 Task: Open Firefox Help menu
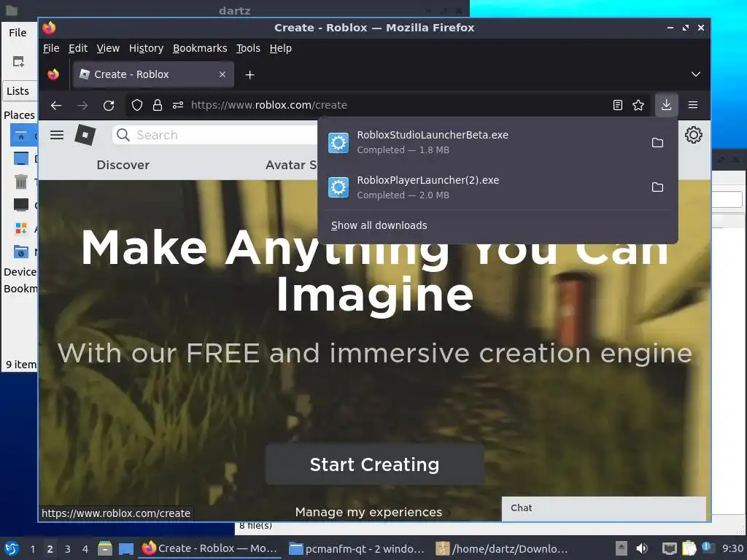(x=280, y=48)
